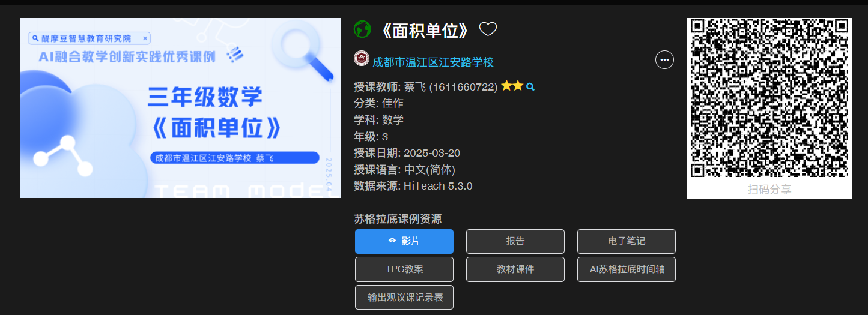Viewport: 868px width, 315px height.
Task: Click the school logo badge icon
Action: (362, 59)
